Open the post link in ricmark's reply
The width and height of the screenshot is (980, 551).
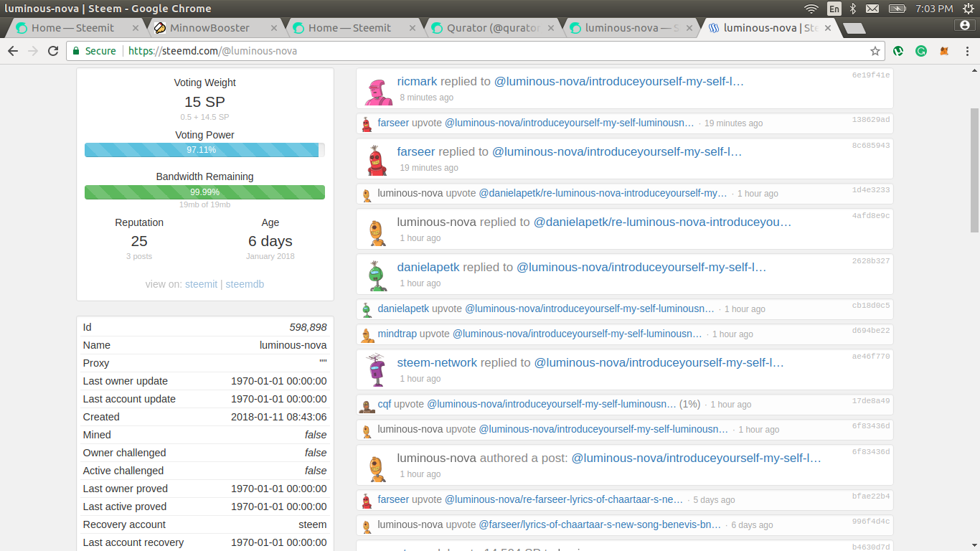click(x=619, y=82)
